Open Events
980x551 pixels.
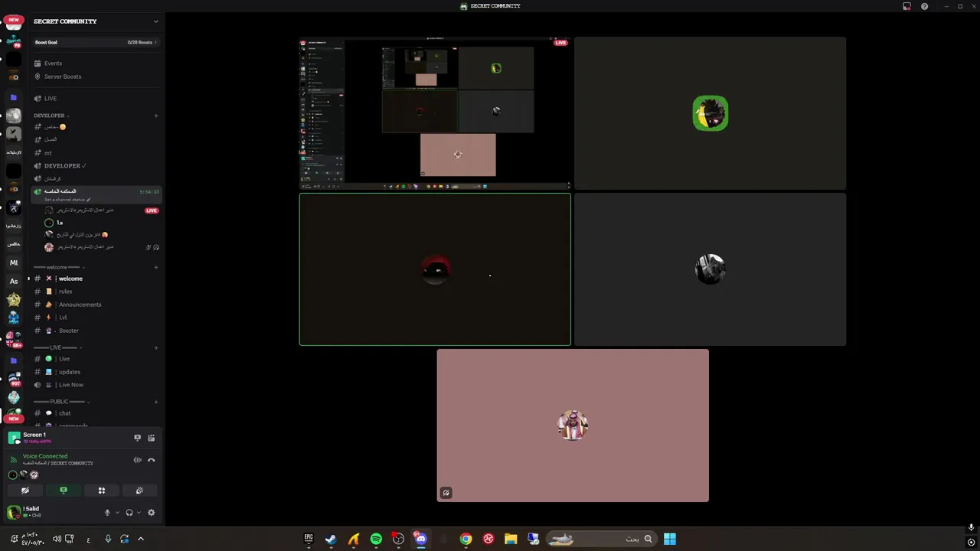point(96,64)
